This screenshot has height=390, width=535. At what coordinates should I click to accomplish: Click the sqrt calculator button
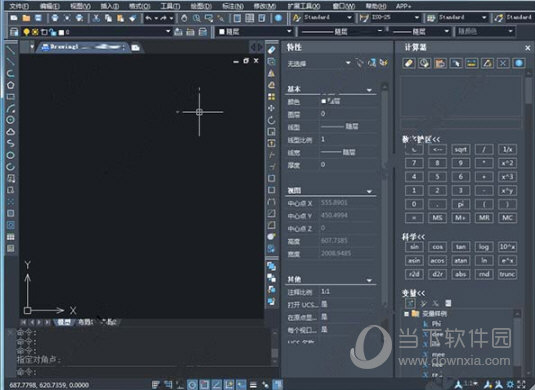[x=460, y=149]
